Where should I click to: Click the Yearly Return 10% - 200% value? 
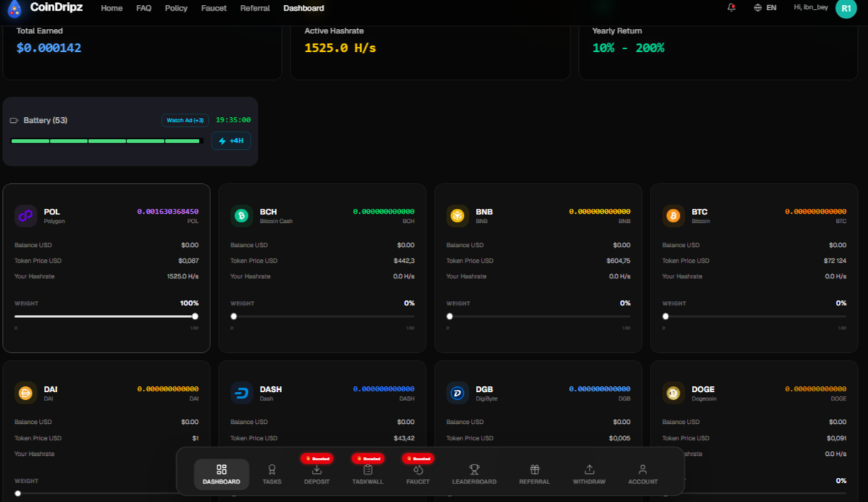point(629,48)
